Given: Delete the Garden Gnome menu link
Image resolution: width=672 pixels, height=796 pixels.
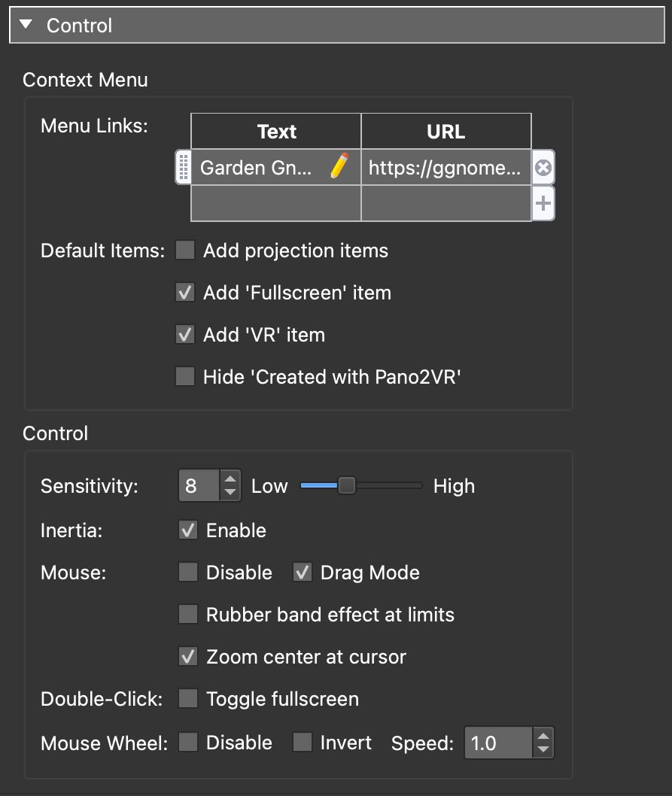Looking at the screenshot, I should pyautogui.click(x=544, y=167).
